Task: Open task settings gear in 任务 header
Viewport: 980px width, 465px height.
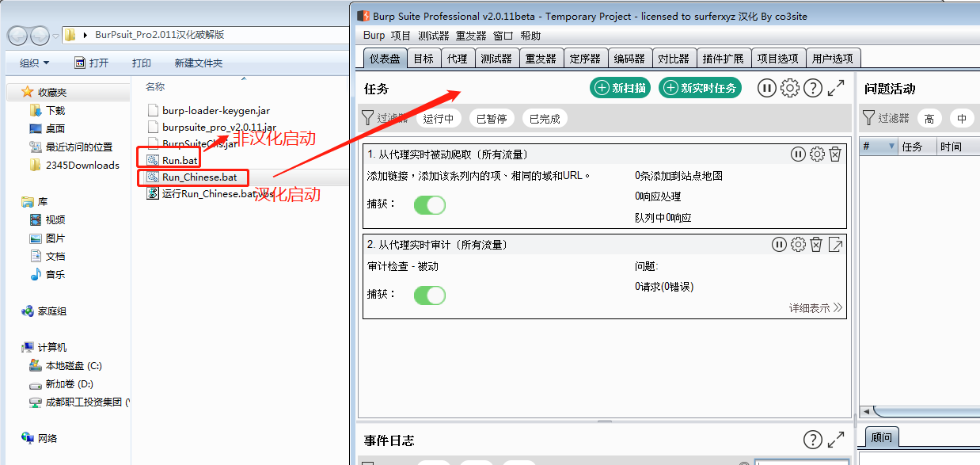Action: [789, 88]
